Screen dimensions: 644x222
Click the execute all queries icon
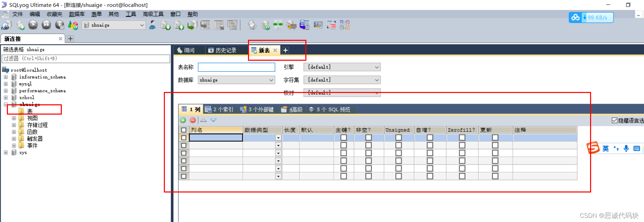(x=46, y=25)
